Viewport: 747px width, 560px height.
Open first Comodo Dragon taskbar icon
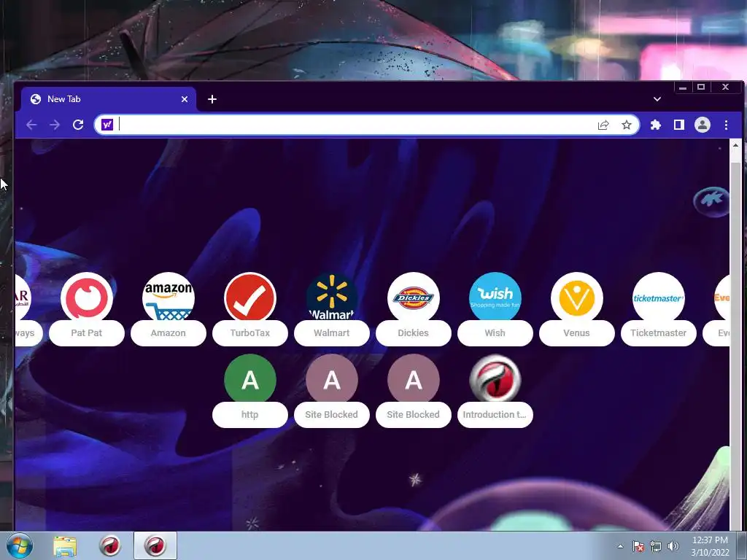[110, 545]
